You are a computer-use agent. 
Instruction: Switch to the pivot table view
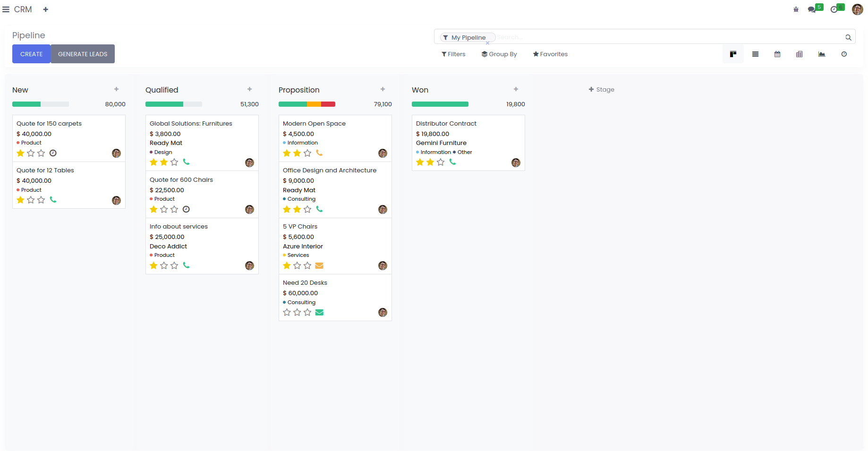tap(799, 54)
